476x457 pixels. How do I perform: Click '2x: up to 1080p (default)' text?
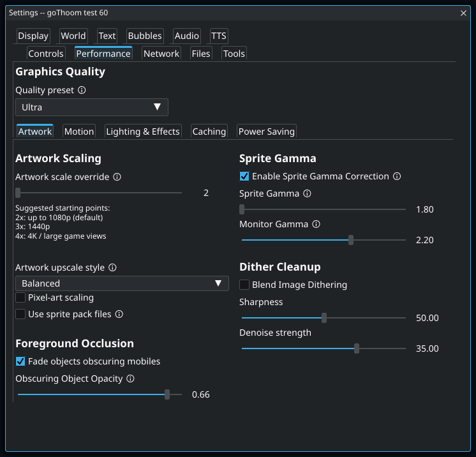point(59,218)
